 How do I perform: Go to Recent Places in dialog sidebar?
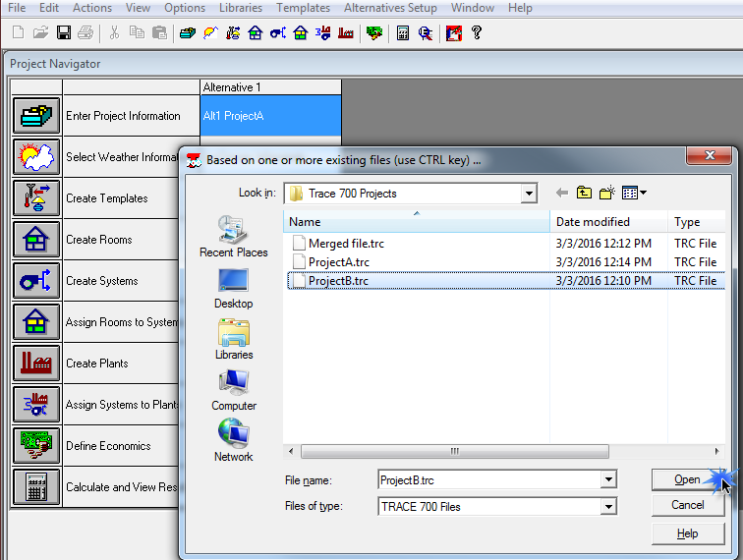[234, 237]
